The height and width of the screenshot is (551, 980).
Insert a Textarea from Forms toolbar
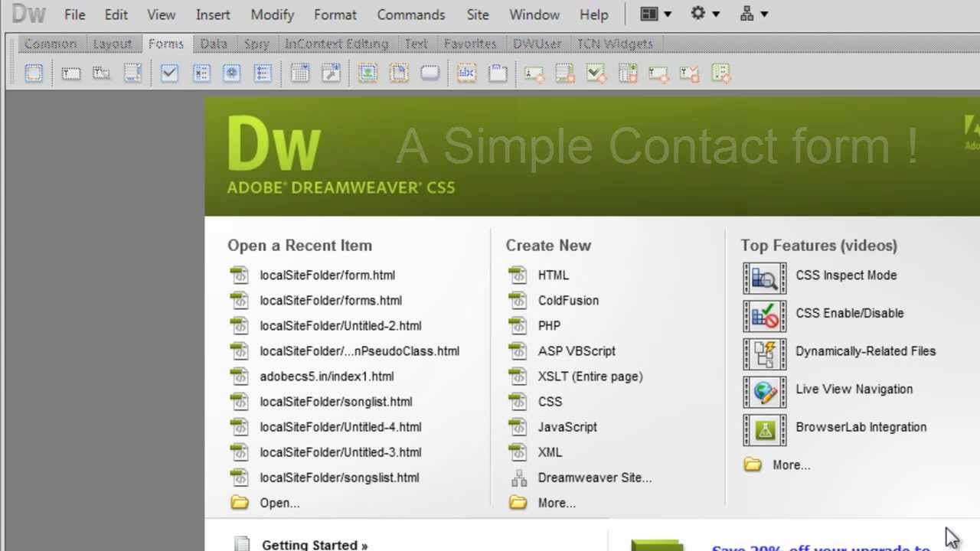[132, 73]
